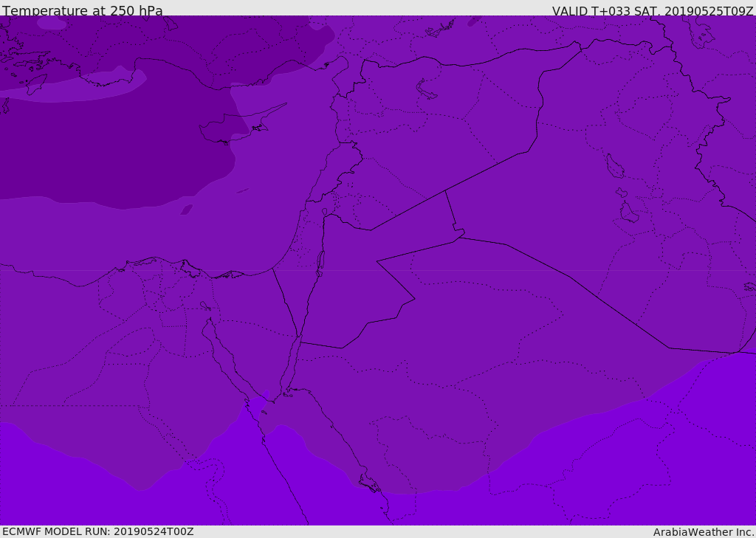Click the 'VALID T+033 SAT. 20190525T09Z' label
The height and width of the screenshot is (538, 756).
coord(653,11)
